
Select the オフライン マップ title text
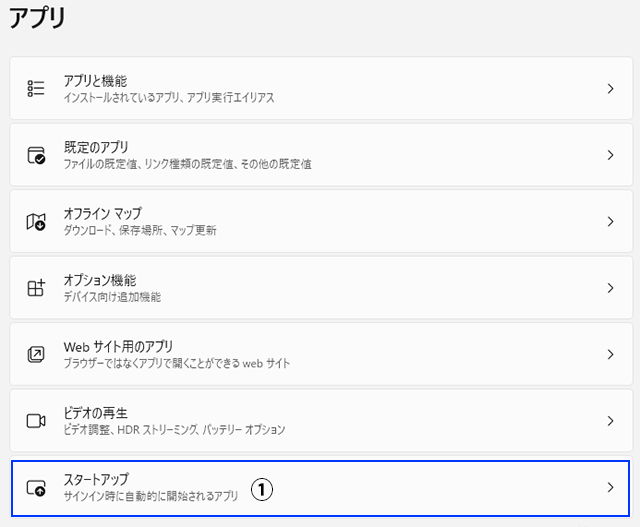point(103,213)
